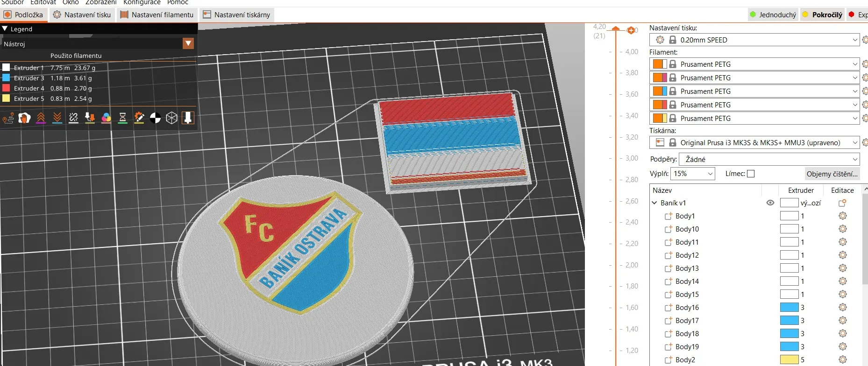
Task: Switch to Nastavení filamentu tab
Action: click(x=157, y=14)
